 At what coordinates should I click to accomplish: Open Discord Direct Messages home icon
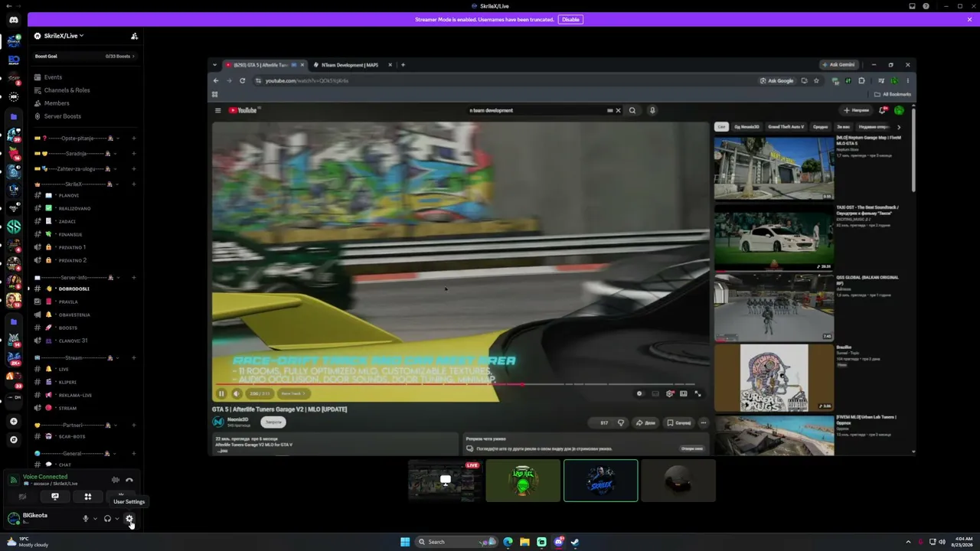click(x=14, y=20)
